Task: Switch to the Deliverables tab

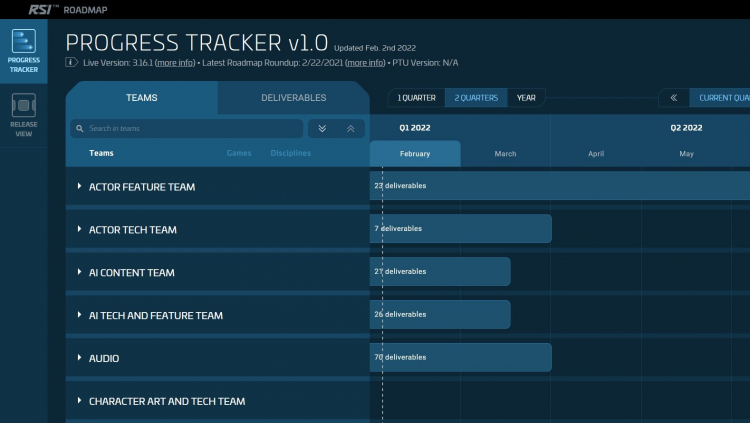Action: click(x=293, y=98)
